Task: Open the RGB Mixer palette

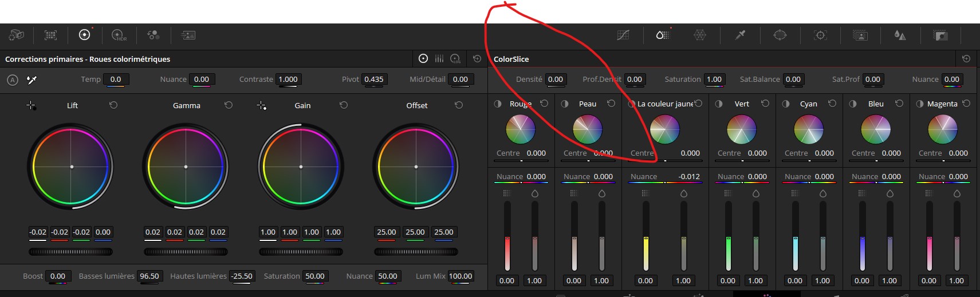Action: click(x=153, y=35)
